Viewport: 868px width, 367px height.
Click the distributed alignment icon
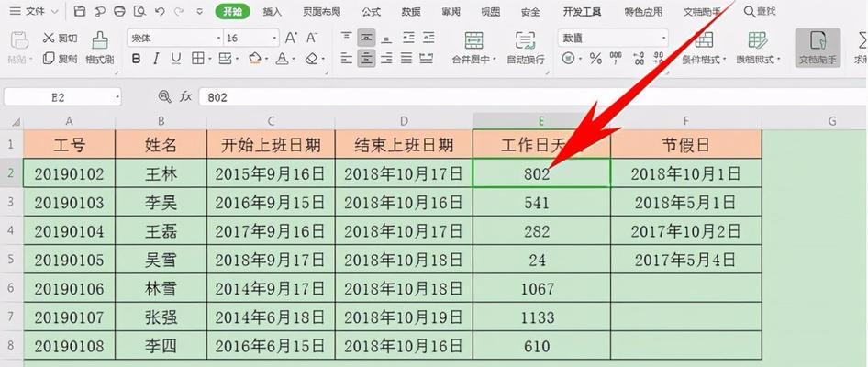tap(427, 58)
